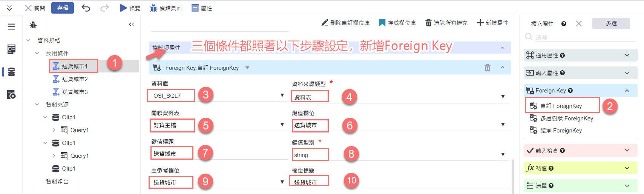
Task: Click the bug icon above the tree
Action: pos(33,25)
